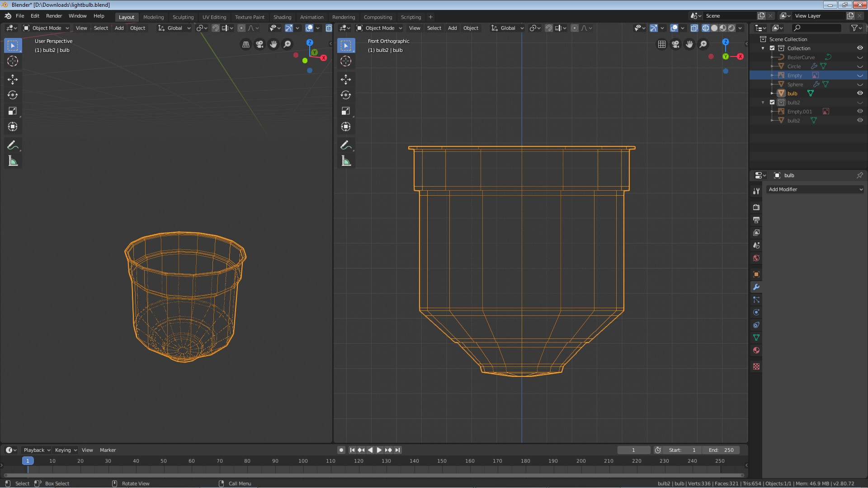Select the Annotate tool in left viewport
This screenshot has height=488, width=868.
coord(13,145)
